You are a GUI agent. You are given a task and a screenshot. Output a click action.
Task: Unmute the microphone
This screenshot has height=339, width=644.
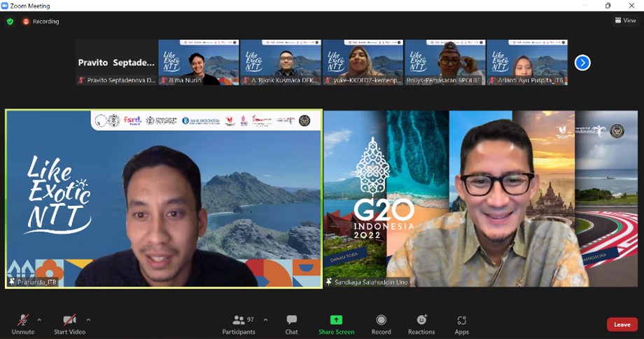[x=22, y=324]
